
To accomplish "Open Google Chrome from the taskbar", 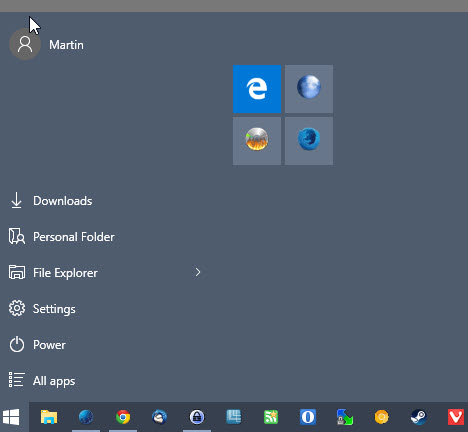I will point(123,417).
